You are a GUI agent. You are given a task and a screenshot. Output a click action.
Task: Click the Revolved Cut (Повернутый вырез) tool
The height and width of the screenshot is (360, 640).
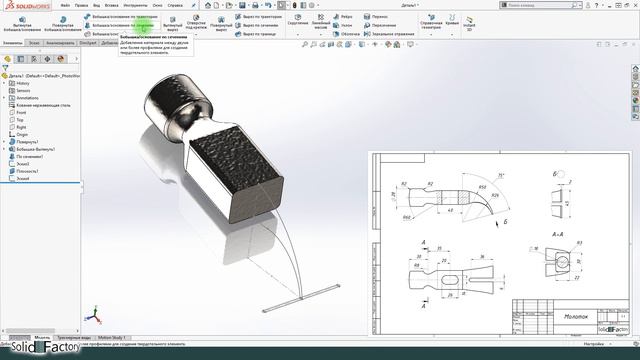point(221,24)
